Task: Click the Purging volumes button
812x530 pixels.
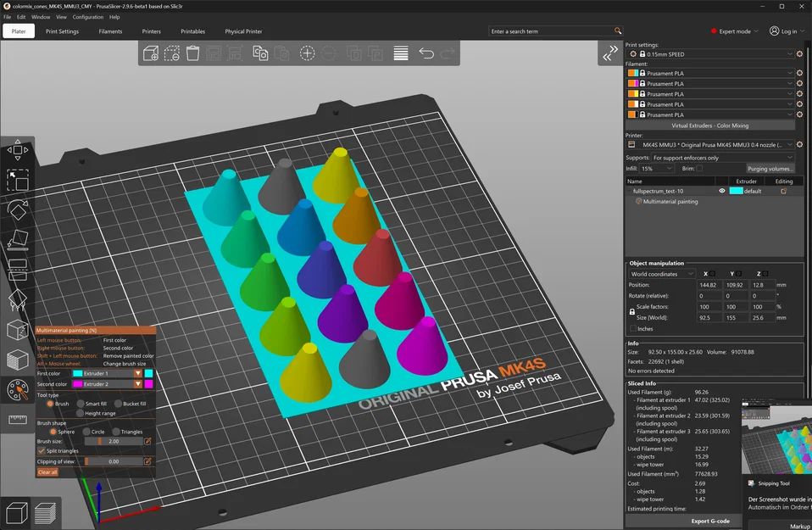Action: [x=770, y=169]
